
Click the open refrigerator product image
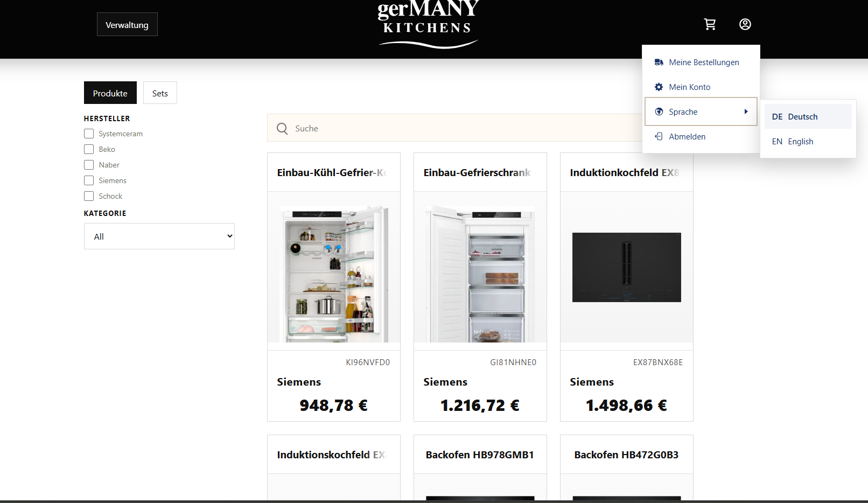coord(334,274)
